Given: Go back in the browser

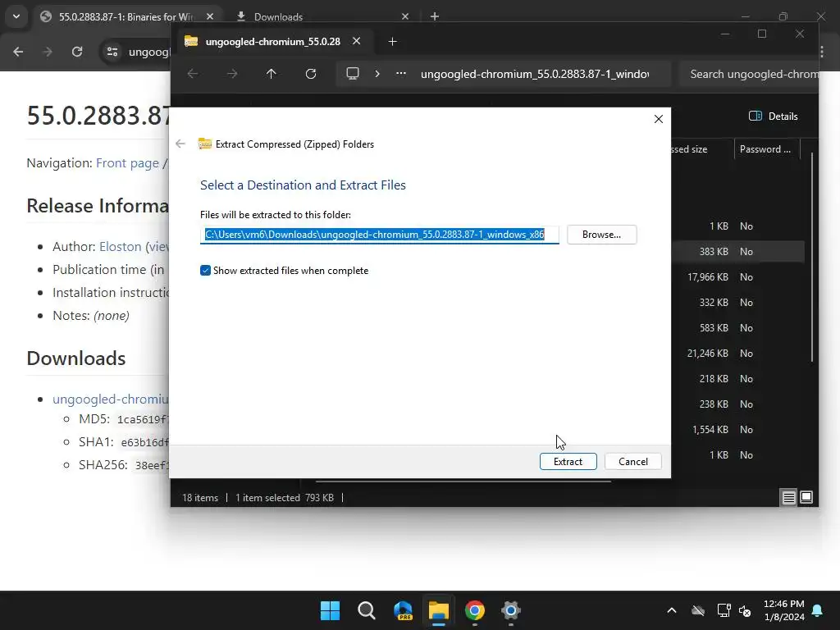Looking at the screenshot, I should [18, 52].
